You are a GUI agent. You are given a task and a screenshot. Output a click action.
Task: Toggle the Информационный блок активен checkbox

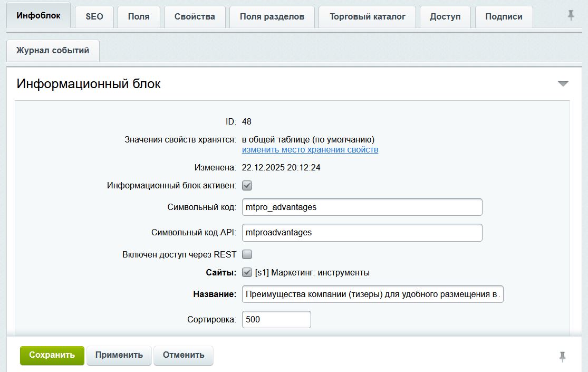(x=247, y=186)
